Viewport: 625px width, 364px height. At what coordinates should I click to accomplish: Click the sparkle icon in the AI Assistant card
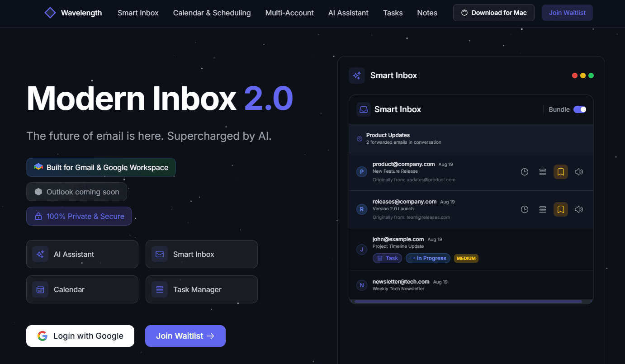coord(40,254)
